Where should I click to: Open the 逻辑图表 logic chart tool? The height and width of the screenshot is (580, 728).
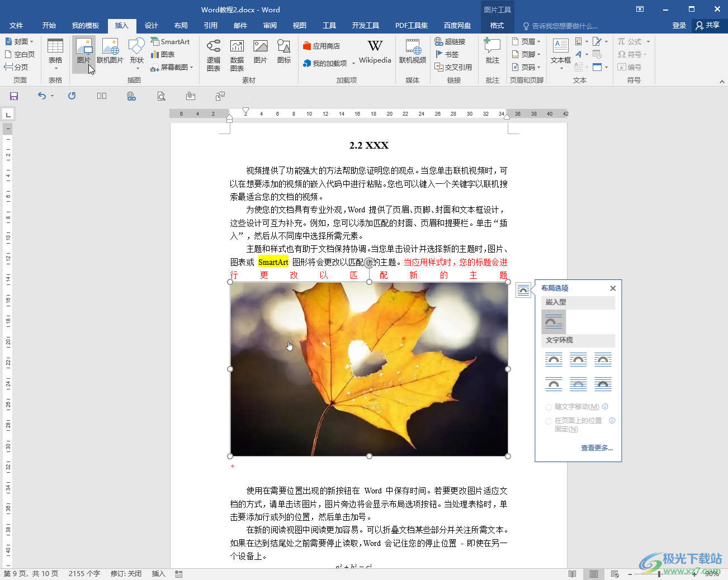pyautogui.click(x=214, y=55)
